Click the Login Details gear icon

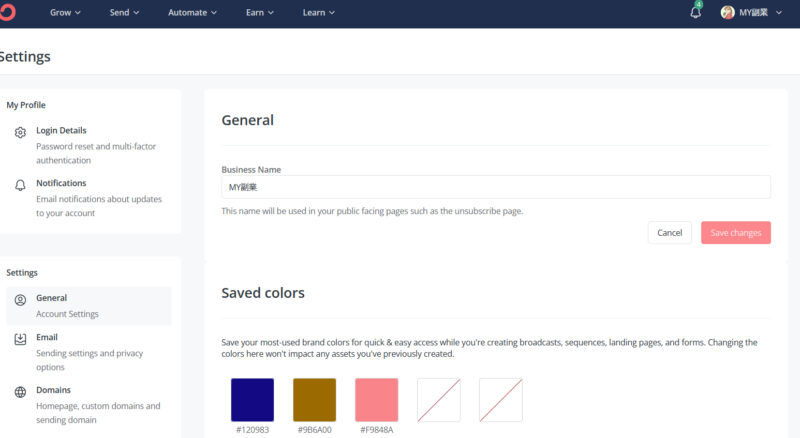tap(20, 132)
